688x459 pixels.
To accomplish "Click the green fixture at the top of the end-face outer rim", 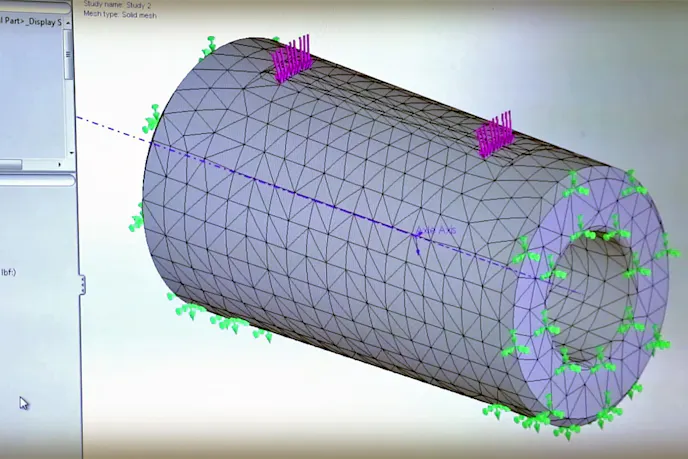I will coord(574,185).
